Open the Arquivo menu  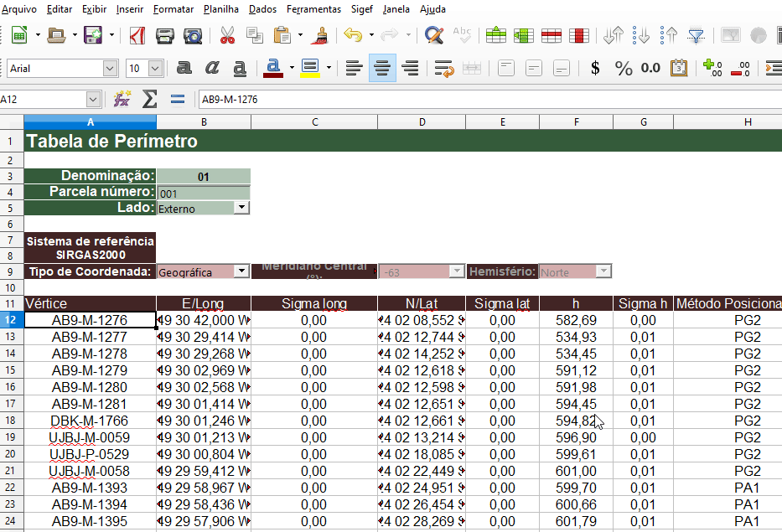click(19, 9)
